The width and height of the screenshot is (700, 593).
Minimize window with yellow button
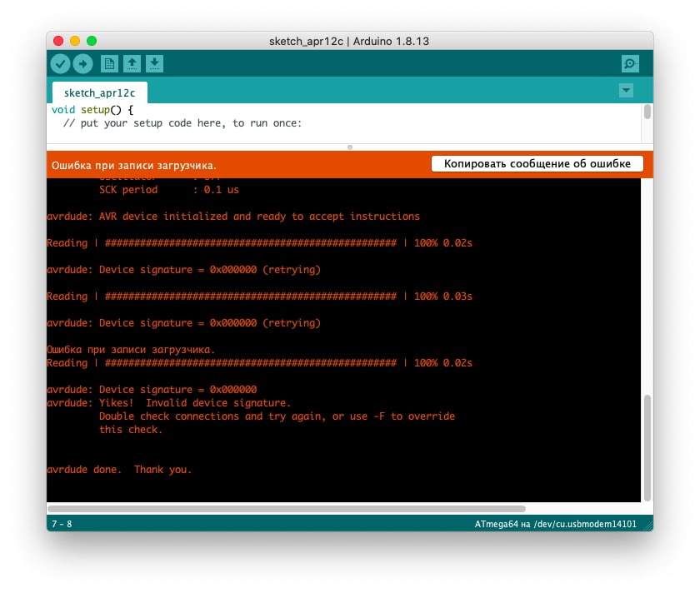coord(75,41)
